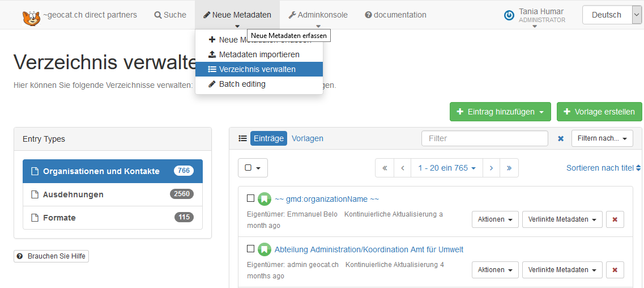The width and height of the screenshot is (644, 288).
Task: Click the ~geocat.ch direct partners brand link
Action: pos(90,15)
